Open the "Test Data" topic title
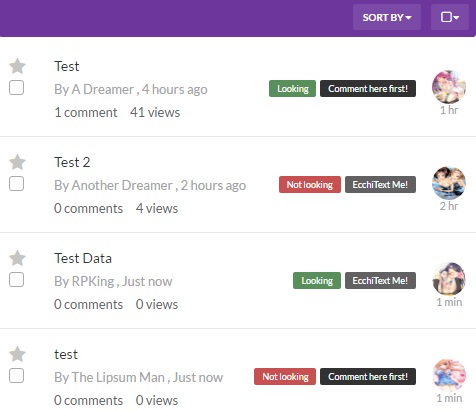Image resolution: width=476 pixels, height=410 pixels. pyautogui.click(x=83, y=258)
